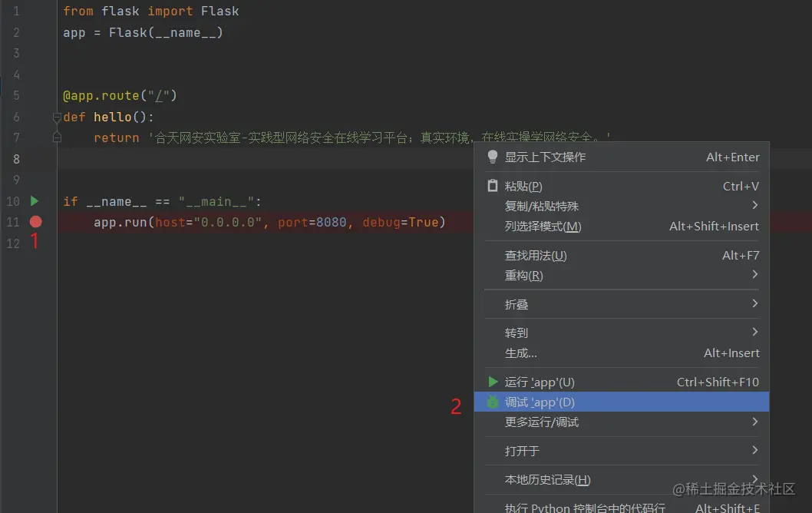Expand chevron next to 复制/粘贴特殊
Viewport: 812px width, 513px height.
pos(755,205)
